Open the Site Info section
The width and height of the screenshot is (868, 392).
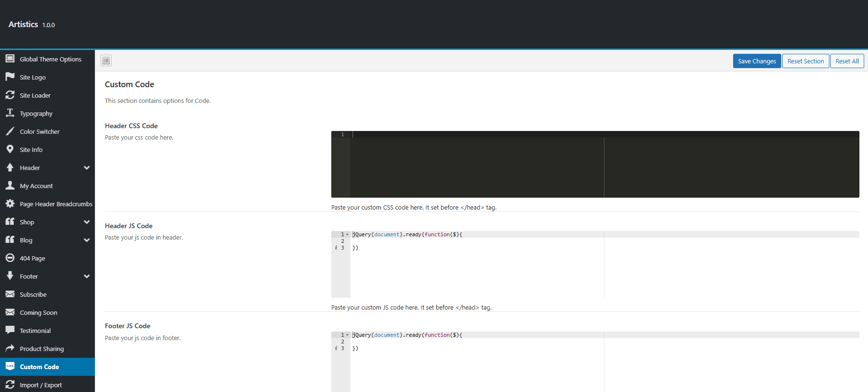[x=47, y=150]
